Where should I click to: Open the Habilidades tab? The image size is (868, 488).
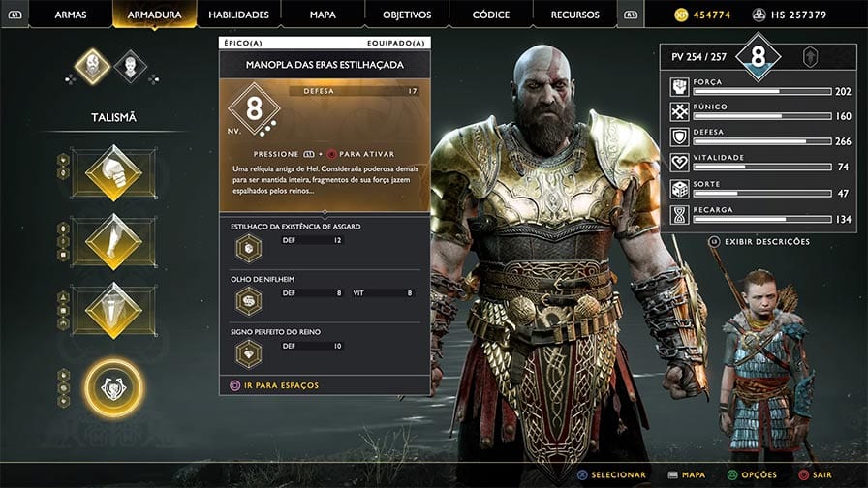point(238,15)
